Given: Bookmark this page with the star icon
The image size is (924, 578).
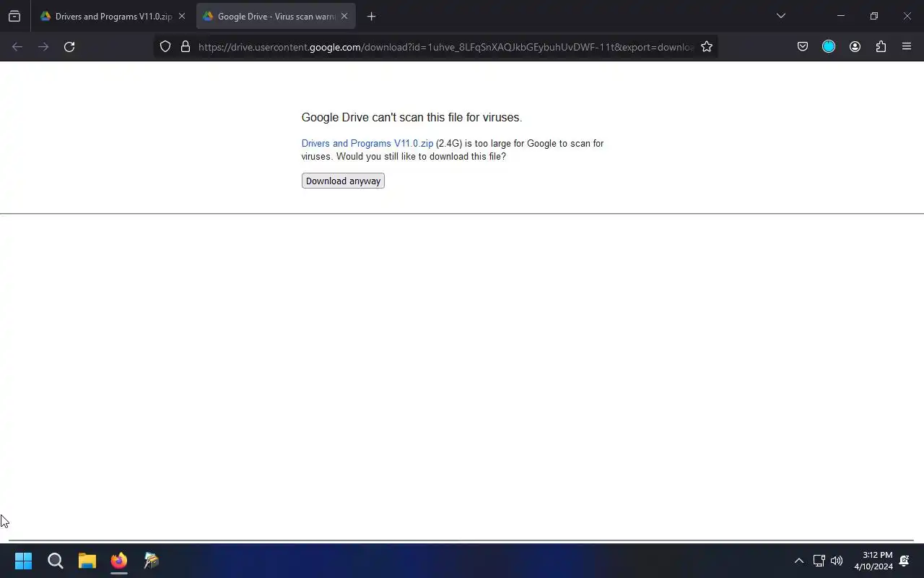Looking at the screenshot, I should tap(707, 47).
